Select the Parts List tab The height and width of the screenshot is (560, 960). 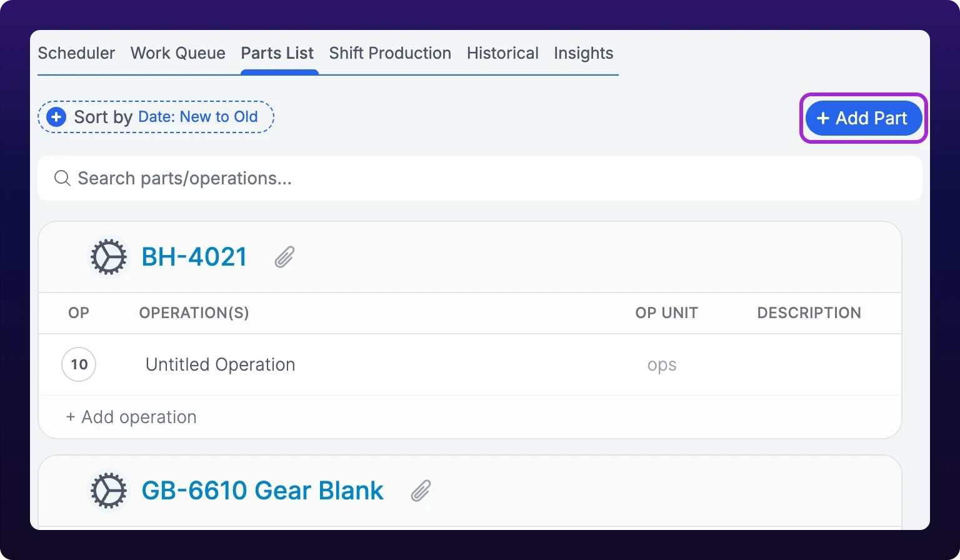(x=277, y=53)
